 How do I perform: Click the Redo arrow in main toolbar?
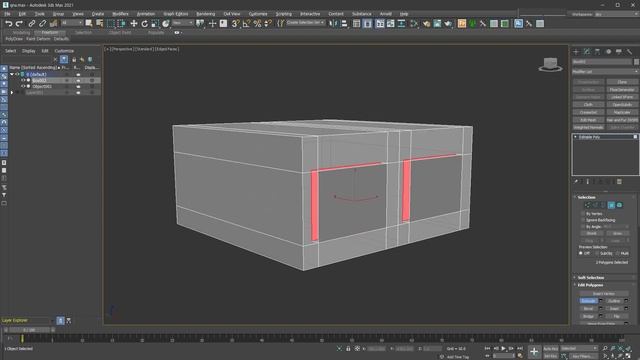coord(19,24)
